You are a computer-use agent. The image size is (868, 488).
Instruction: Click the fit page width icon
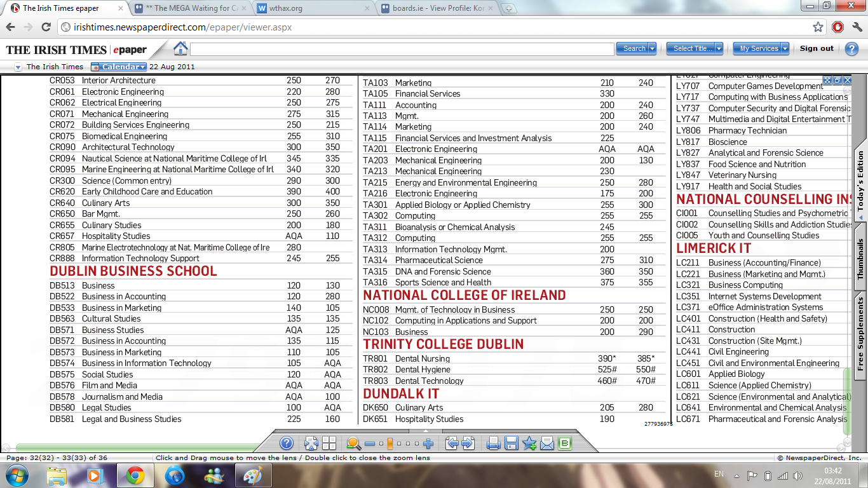click(311, 444)
